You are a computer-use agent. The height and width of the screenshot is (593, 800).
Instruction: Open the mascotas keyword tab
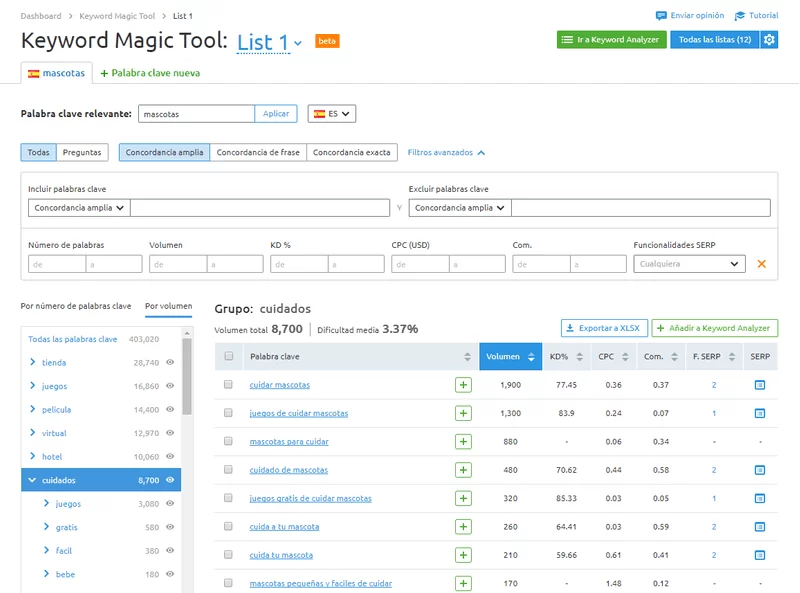(57, 73)
